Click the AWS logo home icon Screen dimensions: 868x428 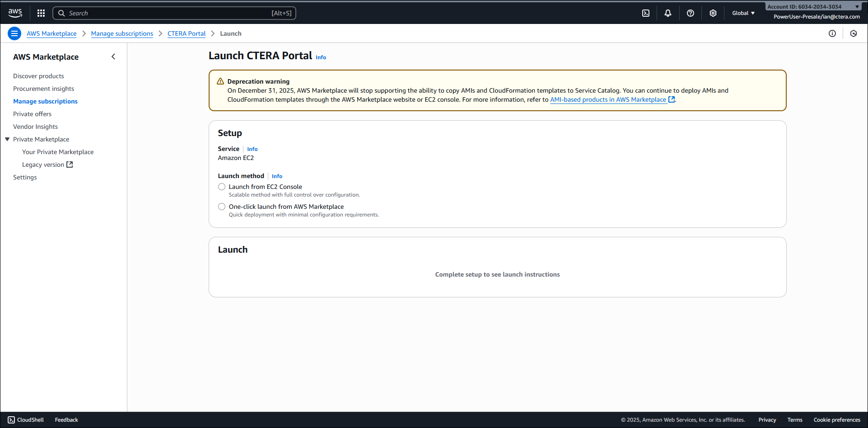15,13
